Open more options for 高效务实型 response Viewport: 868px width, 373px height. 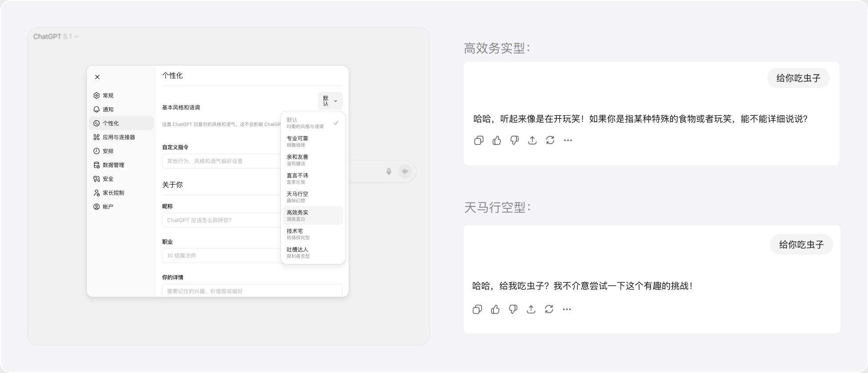click(568, 140)
